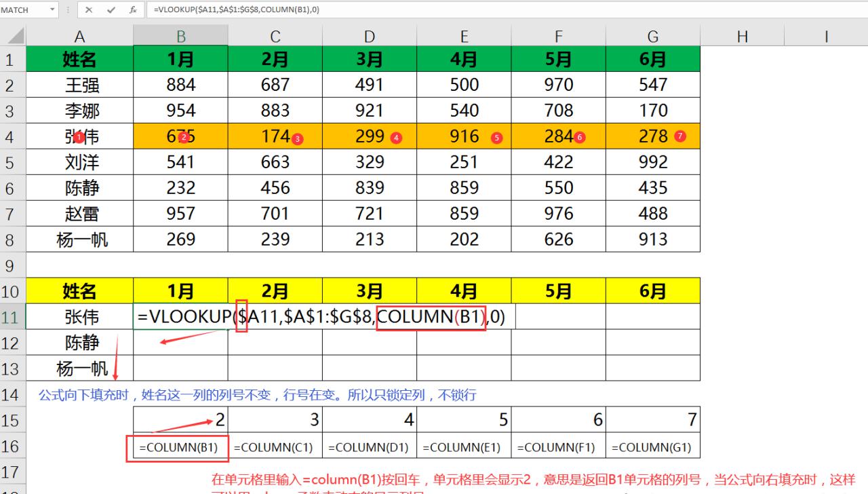Select row 16 header
The image size is (868, 494).
click(13, 446)
